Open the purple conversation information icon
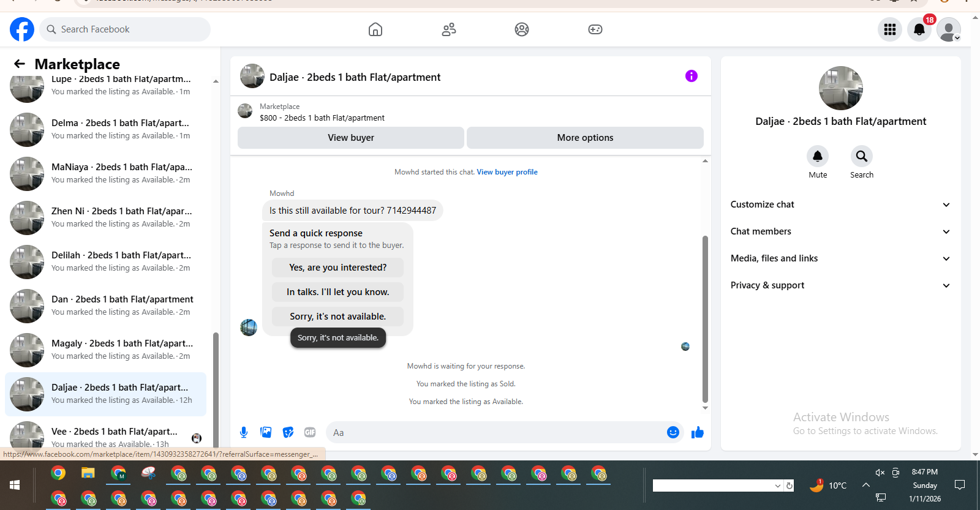980x510 pixels. (692, 76)
